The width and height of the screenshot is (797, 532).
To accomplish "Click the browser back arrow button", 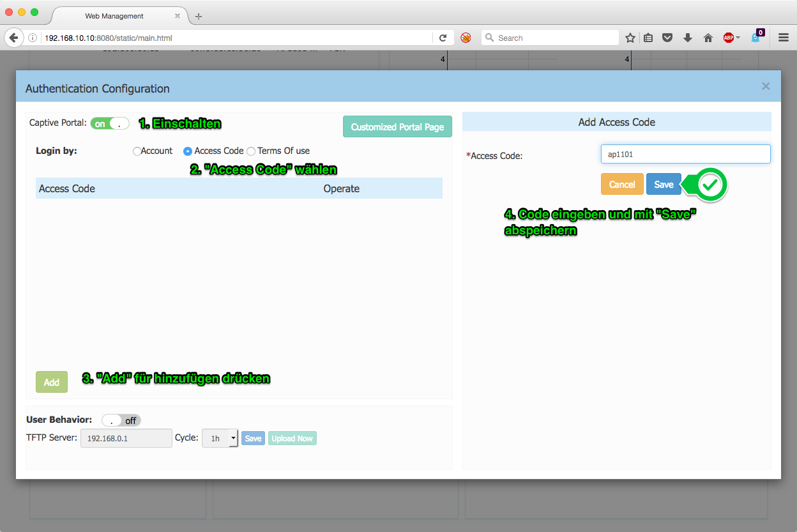I will pyautogui.click(x=13, y=38).
